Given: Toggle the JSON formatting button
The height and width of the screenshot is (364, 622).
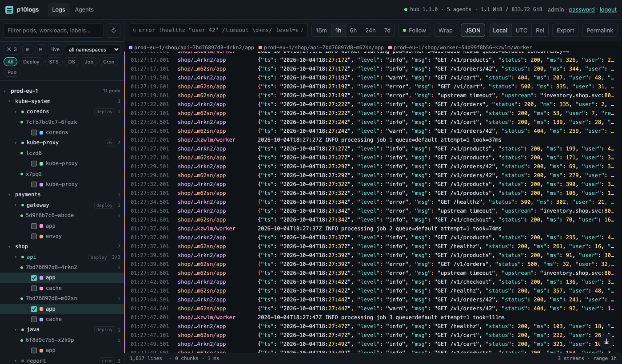Looking at the screenshot, I should pos(473,30).
